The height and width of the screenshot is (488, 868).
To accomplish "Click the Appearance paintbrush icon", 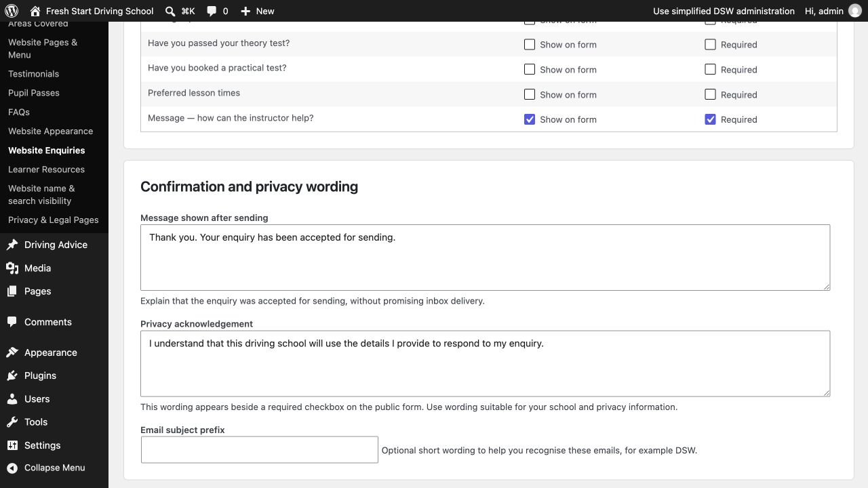I will click(12, 352).
